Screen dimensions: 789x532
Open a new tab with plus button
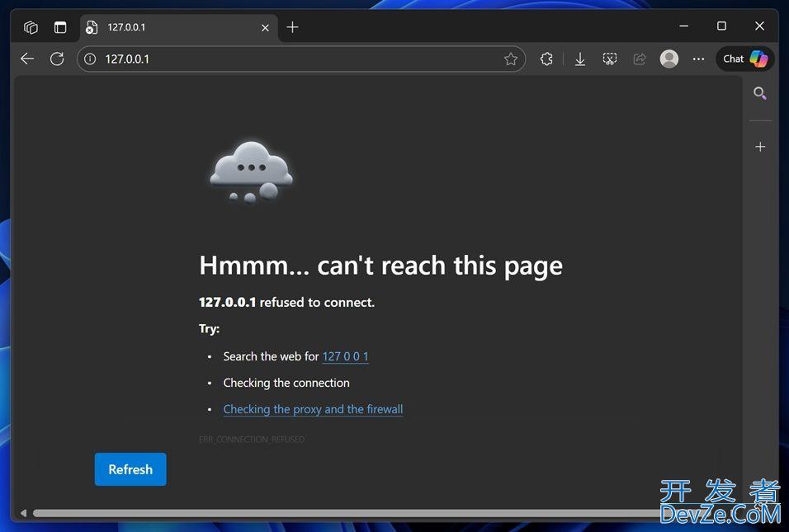[x=292, y=27]
